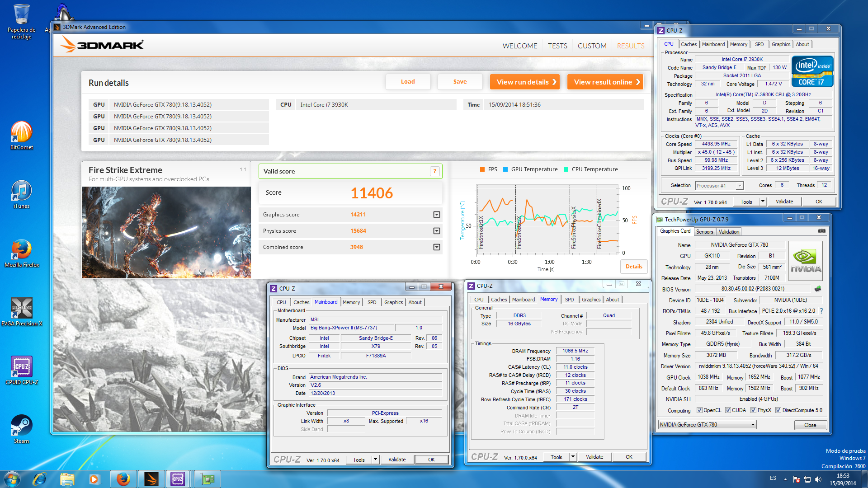Open the EVGA Precision X desktop shortcut
This screenshot has height=488, width=868.
coord(21,312)
